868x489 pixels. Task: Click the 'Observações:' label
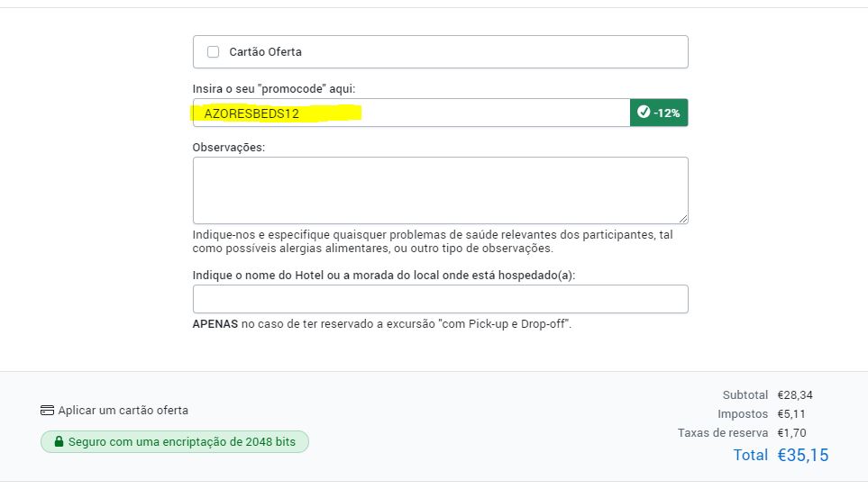coord(229,148)
